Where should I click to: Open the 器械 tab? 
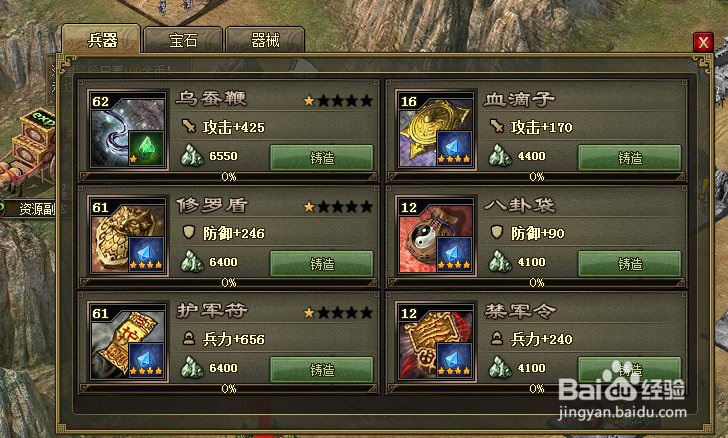pos(265,40)
